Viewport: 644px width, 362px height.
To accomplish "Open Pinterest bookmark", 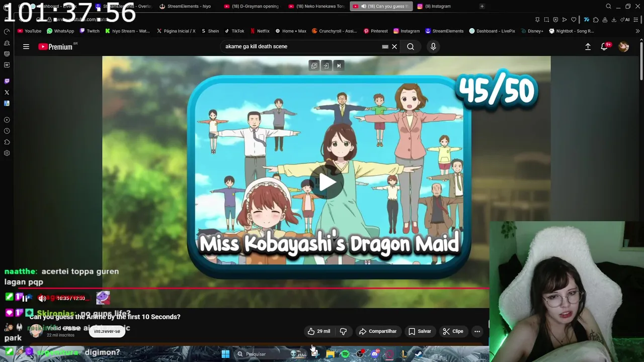I will pyautogui.click(x=375, y=31).
